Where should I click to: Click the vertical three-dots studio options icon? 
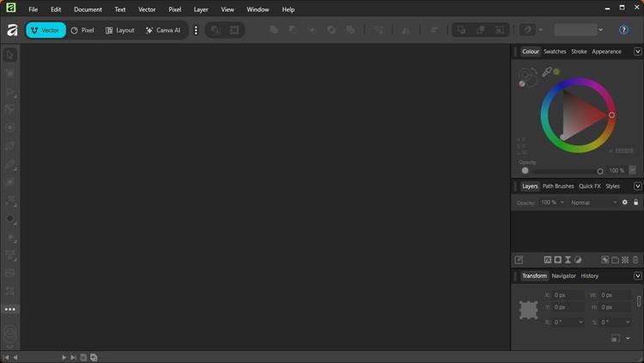[196, 30]
